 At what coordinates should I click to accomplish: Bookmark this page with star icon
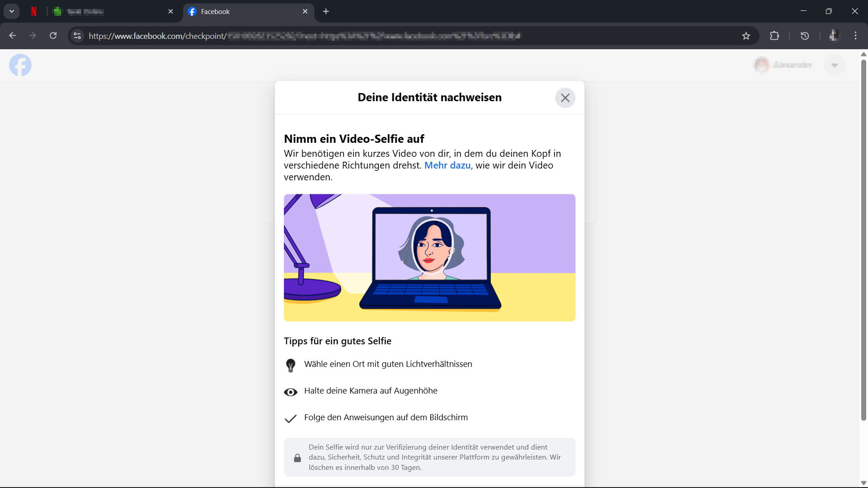746,36
